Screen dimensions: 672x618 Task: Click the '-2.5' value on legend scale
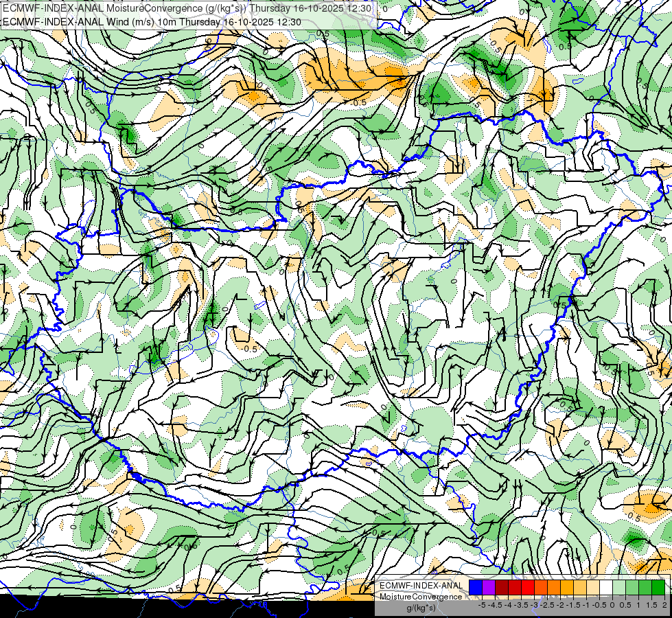[547, 605]
